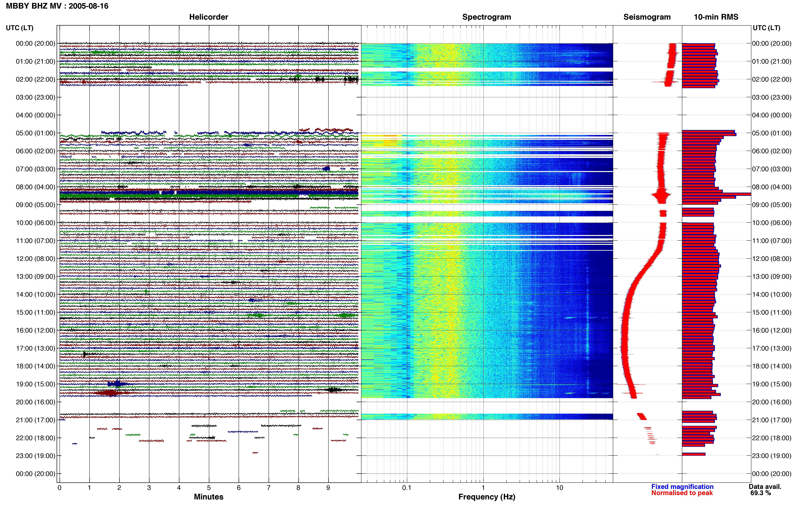
Task: Click "08:00 (04:00)" on the left time axis
Action: coord(36,187)
